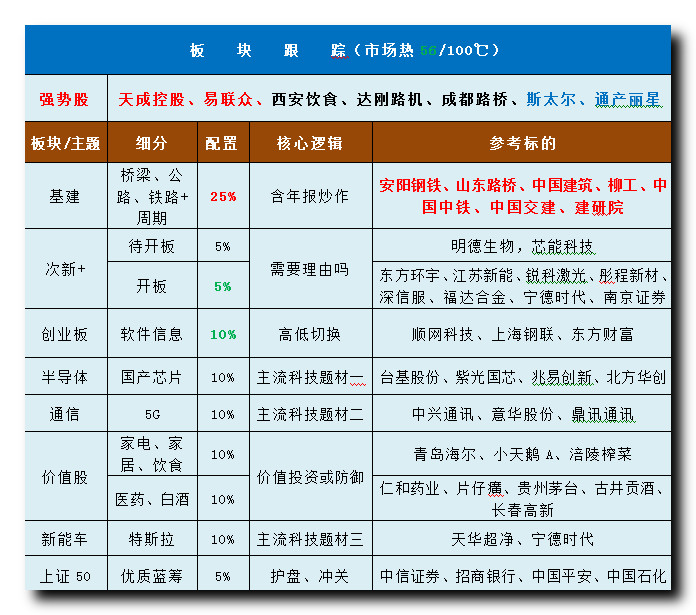Click the green 56 market heat value
This screenshot has height=615, width=696.
point(428,50)
